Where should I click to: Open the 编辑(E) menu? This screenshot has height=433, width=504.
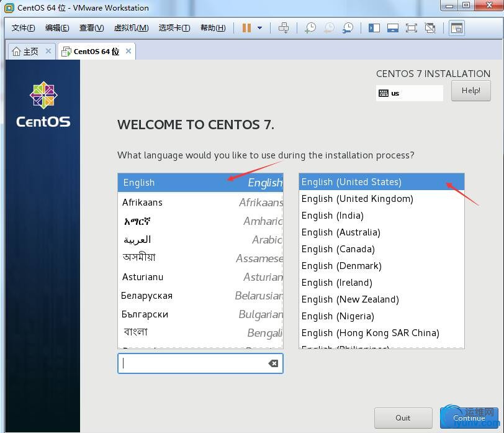tap(57, 28)
